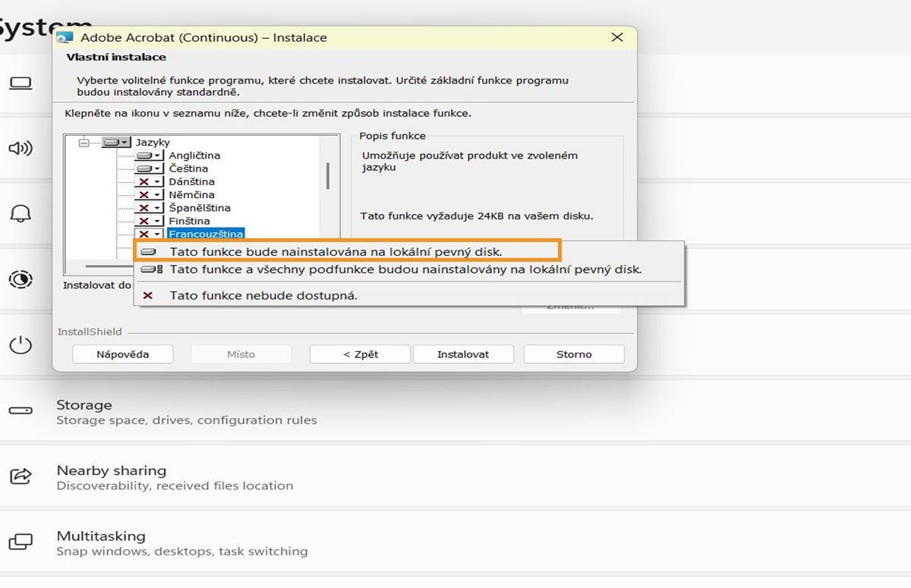
Task: Open Nearby sharing in Settings
Action: click(455, 477)
